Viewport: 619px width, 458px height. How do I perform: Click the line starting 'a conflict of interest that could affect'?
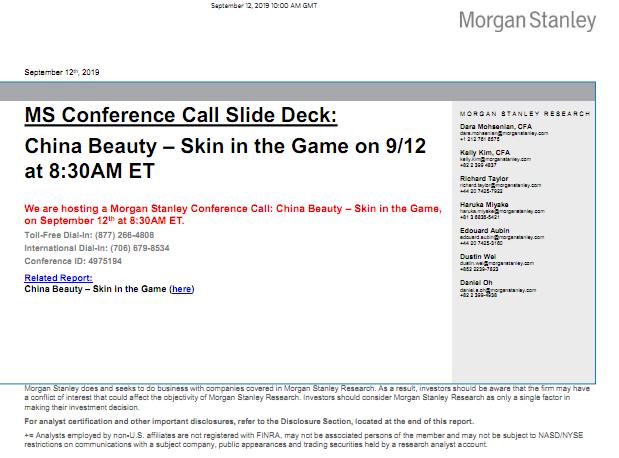tap(297, 398)
